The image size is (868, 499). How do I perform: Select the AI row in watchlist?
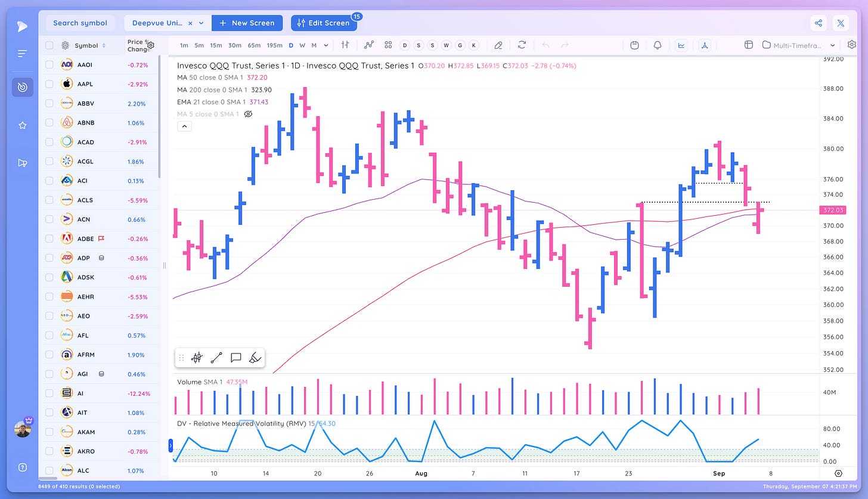pyautogui.click(x=99, y=393)
